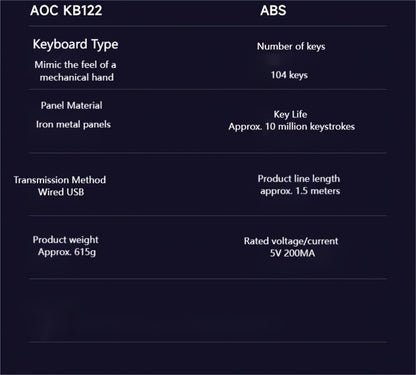This screenshot has height=375, width=416.
Task: Select the 5V 200MA value
Action: pos(292,253)
